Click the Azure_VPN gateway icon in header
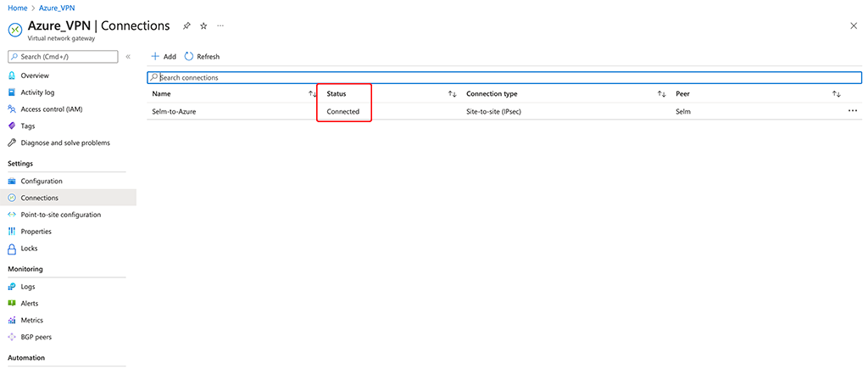 click(15, 31)
